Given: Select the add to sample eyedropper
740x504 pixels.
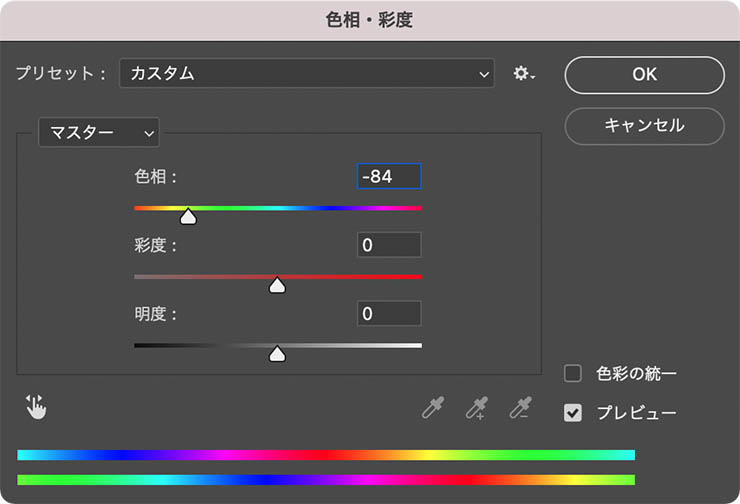Looking at the screenshot, I should [476, 407].
